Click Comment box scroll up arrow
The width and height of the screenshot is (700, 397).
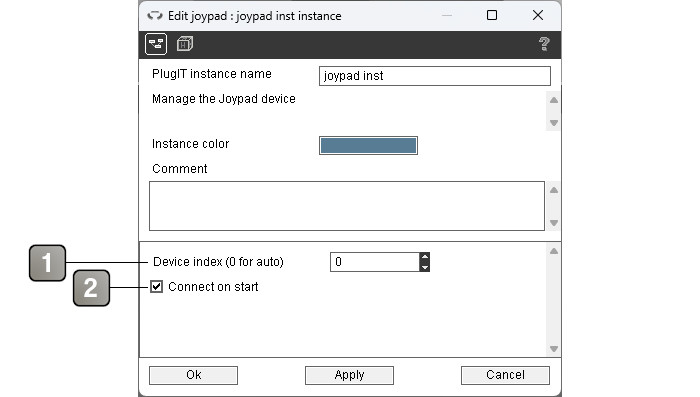tap(554, 190)
